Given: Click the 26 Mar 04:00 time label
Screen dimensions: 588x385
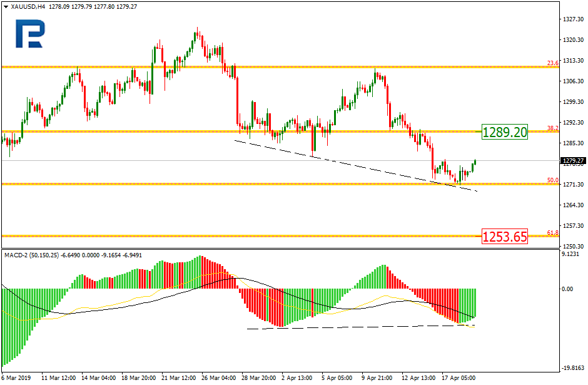Looking at the screenshot, I should (218, 378).
